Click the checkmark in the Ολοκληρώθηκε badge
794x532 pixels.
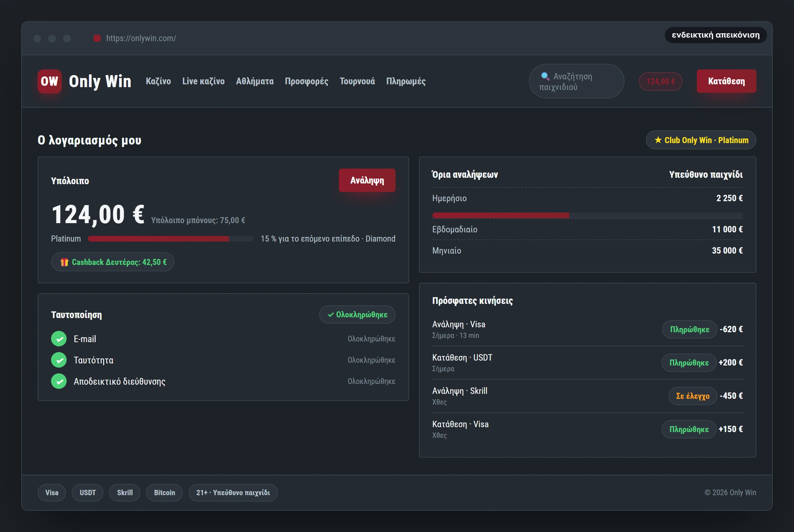pyautogui.click(x=331, y=315)
